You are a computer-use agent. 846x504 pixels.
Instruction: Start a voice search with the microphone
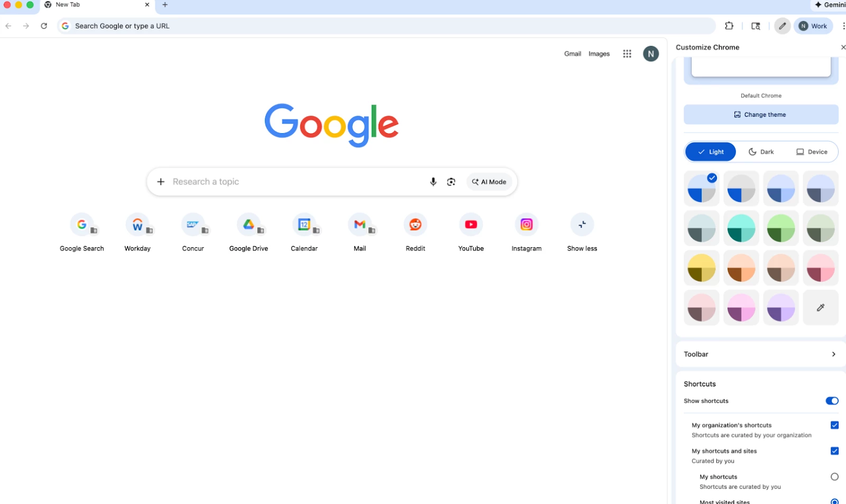[x=433, y=182]
